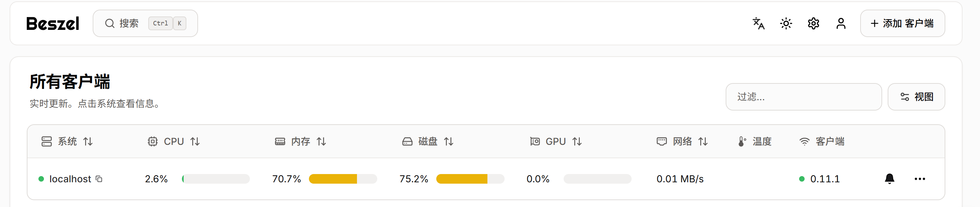Open the user account icon
Screen dimensions: 980x207
tap(841, 24)
